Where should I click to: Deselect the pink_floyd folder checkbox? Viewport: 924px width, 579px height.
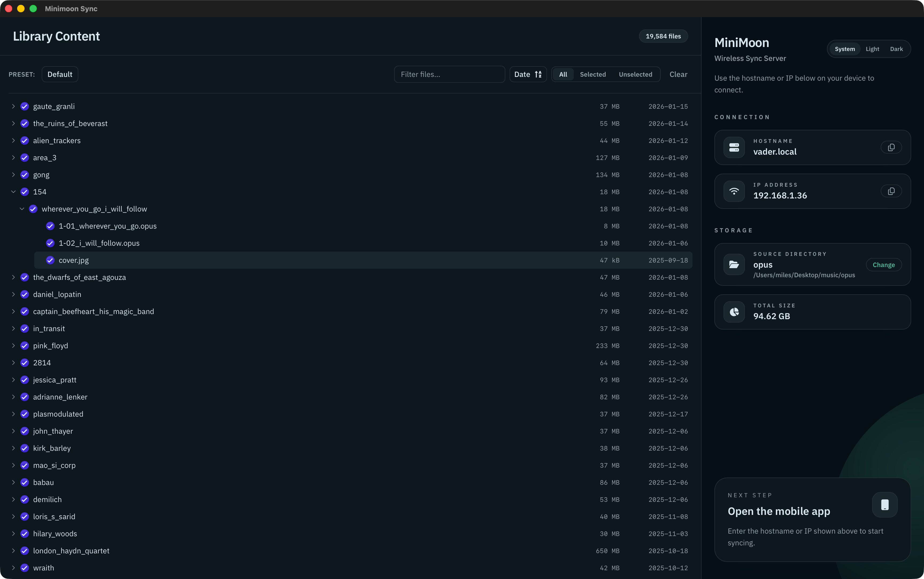pyautogui.click(x=24, y=345)
